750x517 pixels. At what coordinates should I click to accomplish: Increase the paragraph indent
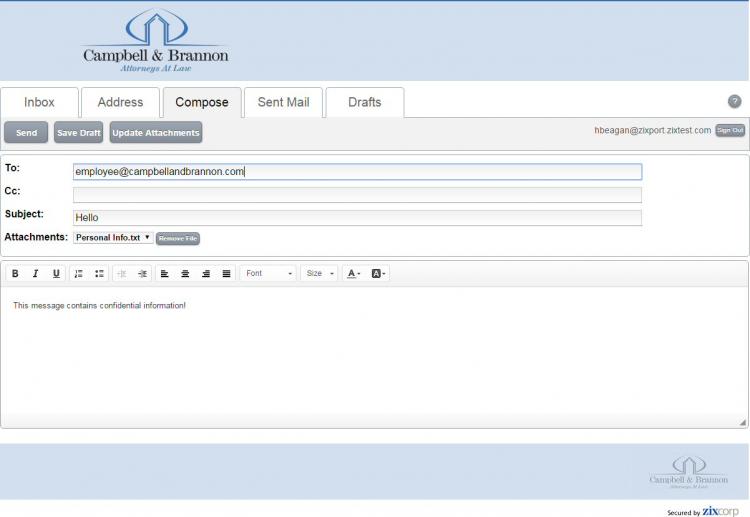(143, 273)
